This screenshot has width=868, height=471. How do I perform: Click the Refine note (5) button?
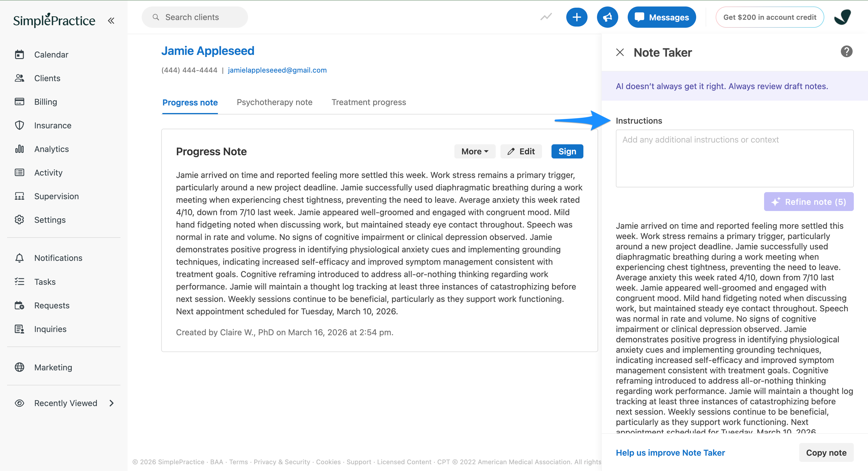[809, 202]
